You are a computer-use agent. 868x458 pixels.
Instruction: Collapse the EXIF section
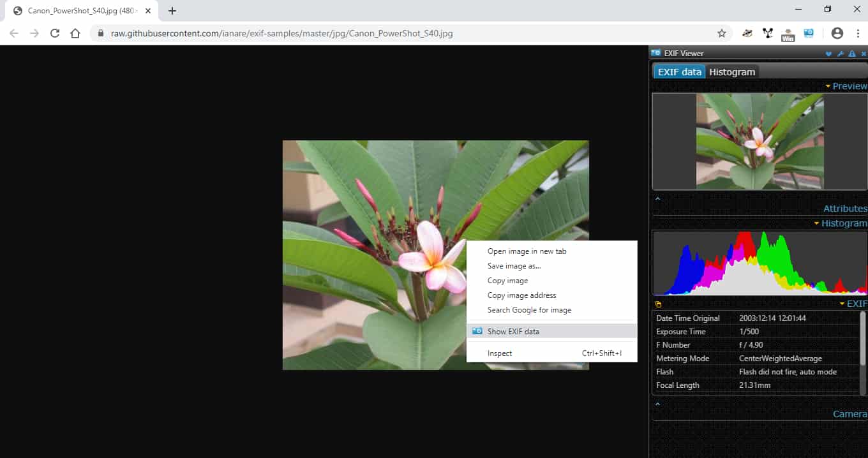pos(853,304)
